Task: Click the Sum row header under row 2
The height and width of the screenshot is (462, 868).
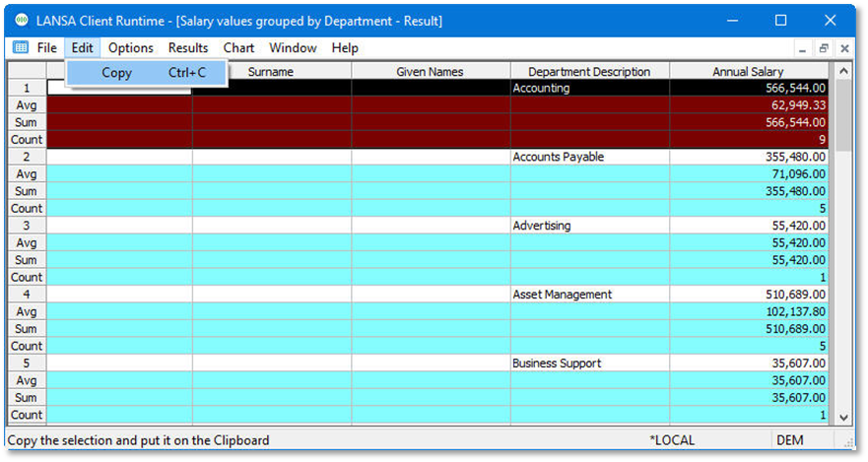Action: [x=27, y=191]
